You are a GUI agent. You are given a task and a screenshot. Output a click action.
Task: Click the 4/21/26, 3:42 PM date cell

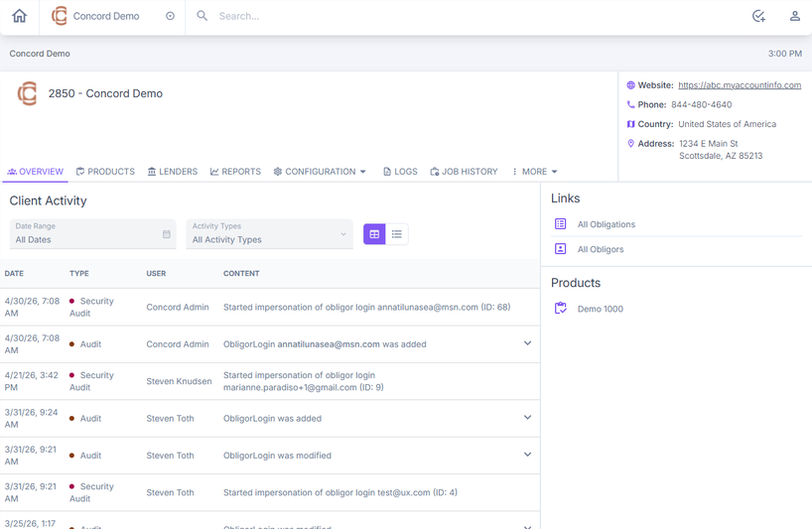click(x=31, y=381)
